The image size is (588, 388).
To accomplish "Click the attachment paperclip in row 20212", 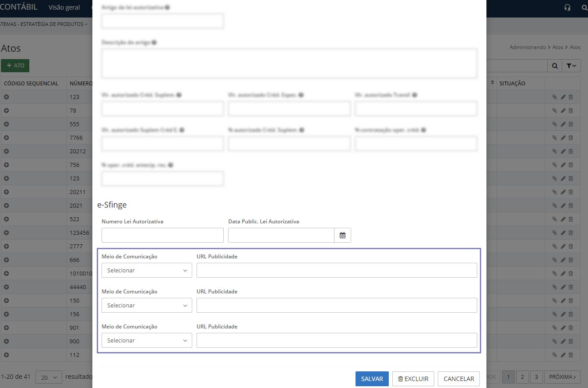I will [555, 152].
